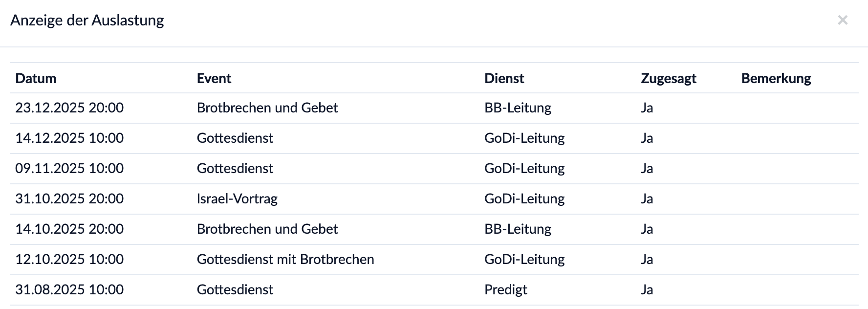Click Gottesdienst mit Brotbrechen event
The width and height of the screenshot is (868, 309).
click(285, 259)
